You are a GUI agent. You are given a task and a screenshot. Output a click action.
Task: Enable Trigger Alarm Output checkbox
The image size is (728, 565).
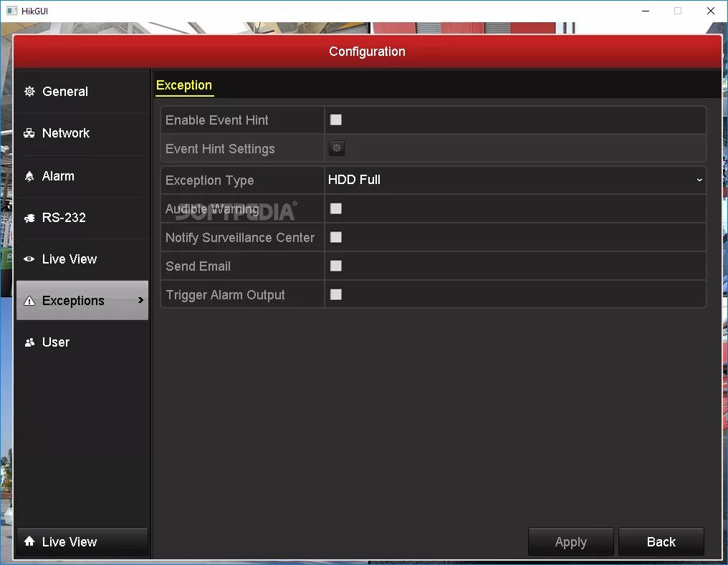coord(335,294)
